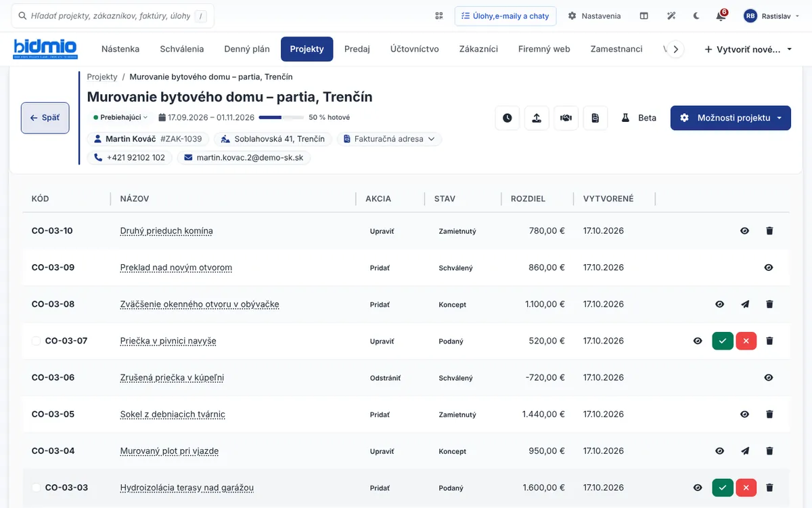View change order CO-03-10 via eye icon

coord(745,231)
